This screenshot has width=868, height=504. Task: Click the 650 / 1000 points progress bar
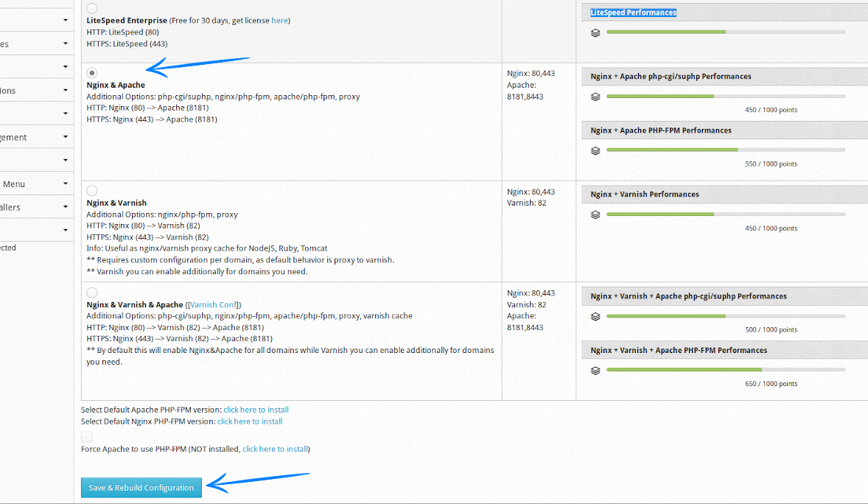tap(726, 370)
